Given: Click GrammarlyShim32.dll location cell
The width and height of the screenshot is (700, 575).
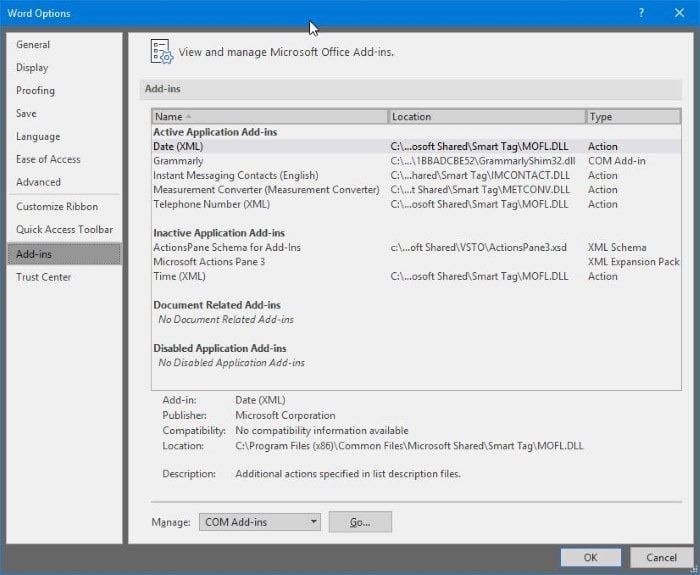Looking at the screenshot, I should [483, 161].
